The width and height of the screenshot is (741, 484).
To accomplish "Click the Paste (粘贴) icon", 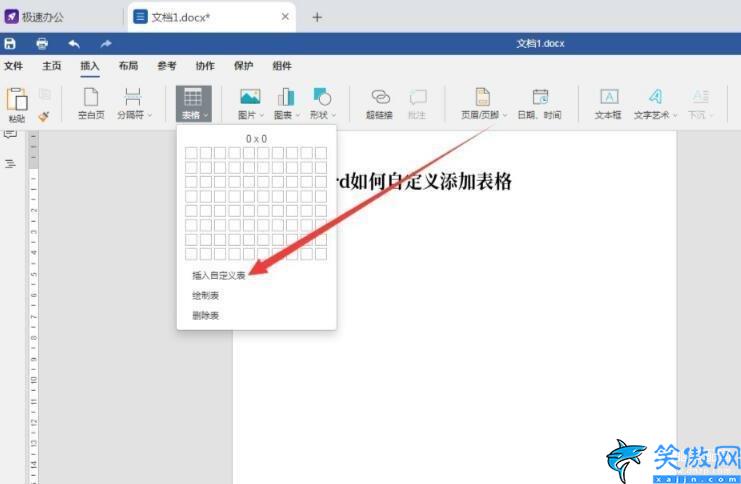I will coord(17,99).
